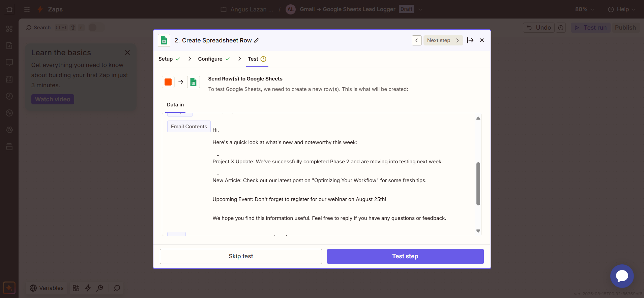Open the 80% zoom dropdown

(x=584, y=9)
